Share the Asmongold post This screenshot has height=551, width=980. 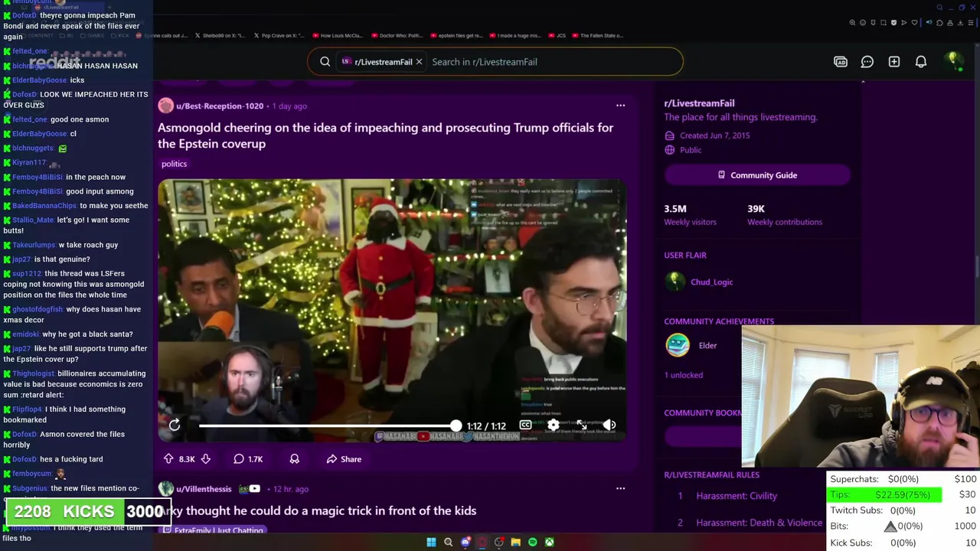coord(344,459)
